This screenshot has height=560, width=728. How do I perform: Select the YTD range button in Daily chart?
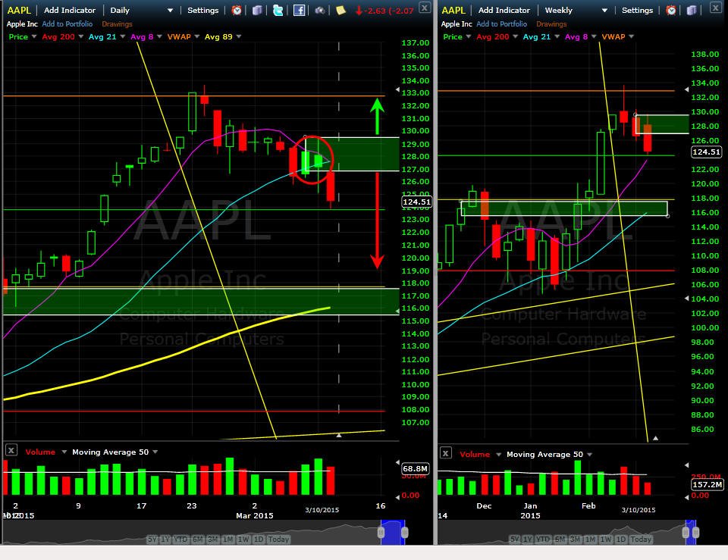(180, 539)
